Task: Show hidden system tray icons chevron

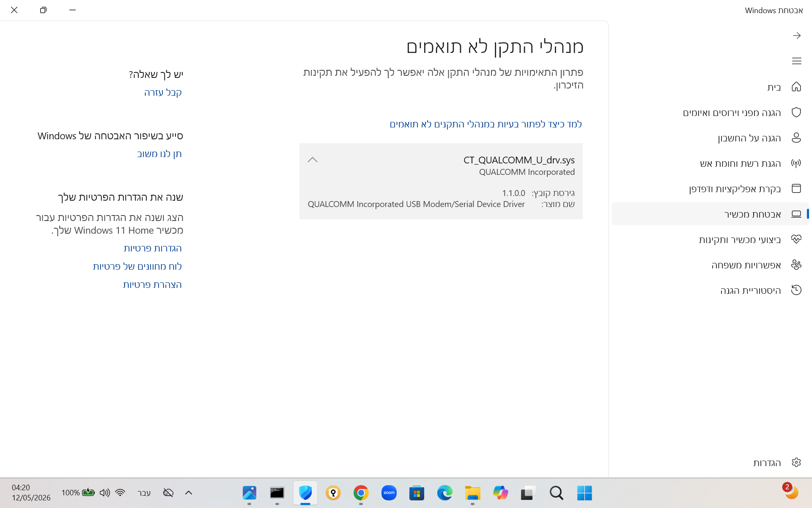Action: tap(189, 493)
